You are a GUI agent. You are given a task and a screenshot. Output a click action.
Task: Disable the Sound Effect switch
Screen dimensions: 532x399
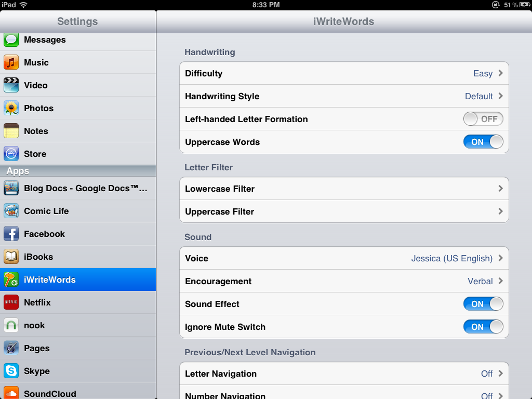(x=483, y=304)
